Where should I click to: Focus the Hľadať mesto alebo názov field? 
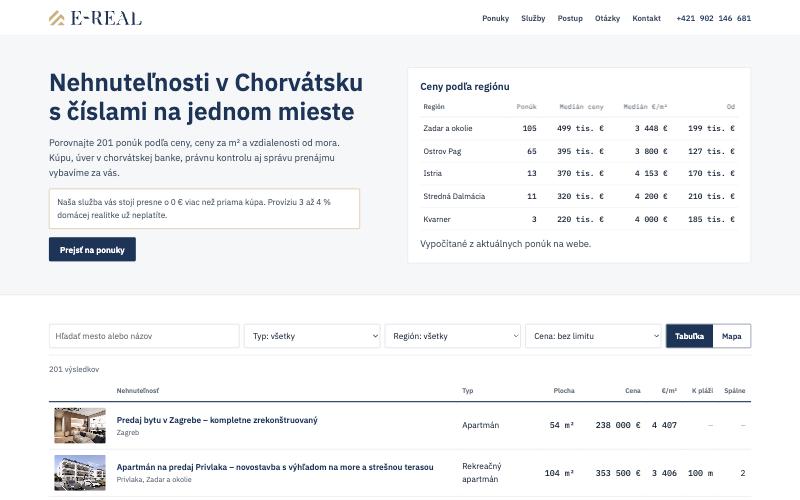[144, 336]
